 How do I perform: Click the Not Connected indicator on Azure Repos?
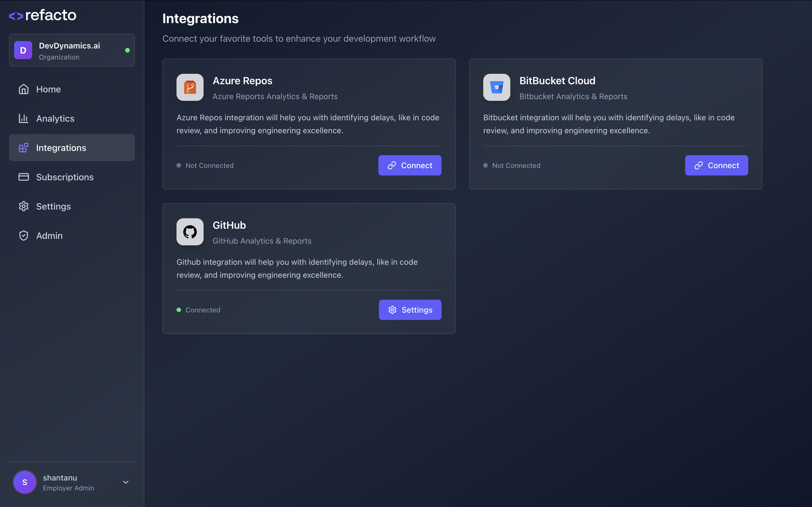[205, 165]
